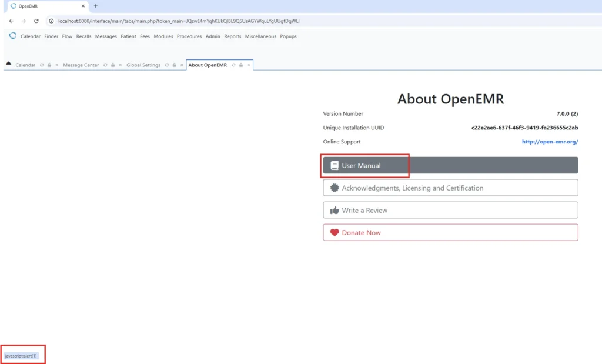
Task: Switch to the Global Settings tab
Action: [x=143, y=65]
